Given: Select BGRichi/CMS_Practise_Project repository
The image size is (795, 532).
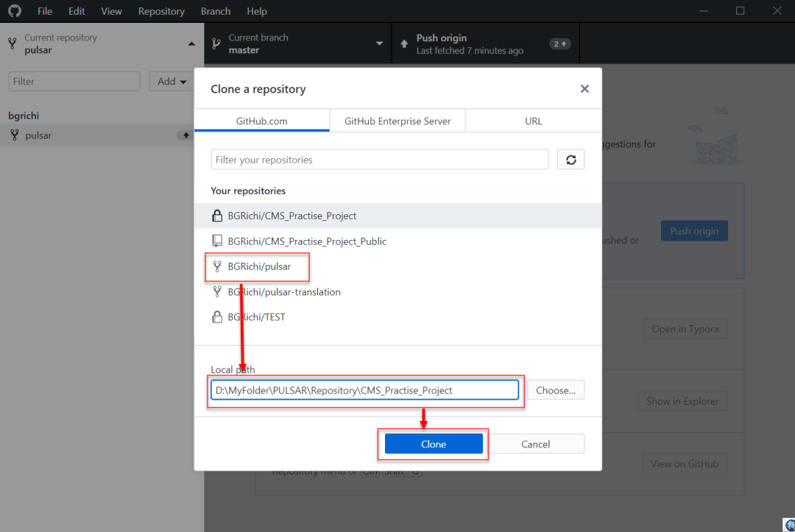Looking at the screenshot, I should (x=398, y=216).
